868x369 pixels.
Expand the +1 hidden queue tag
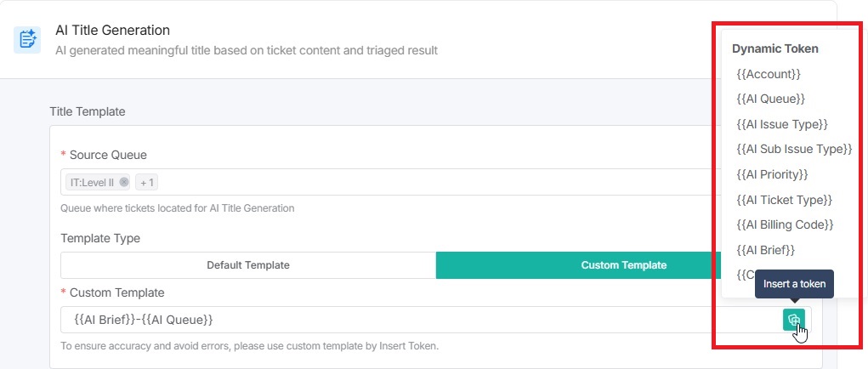[147, 182]
